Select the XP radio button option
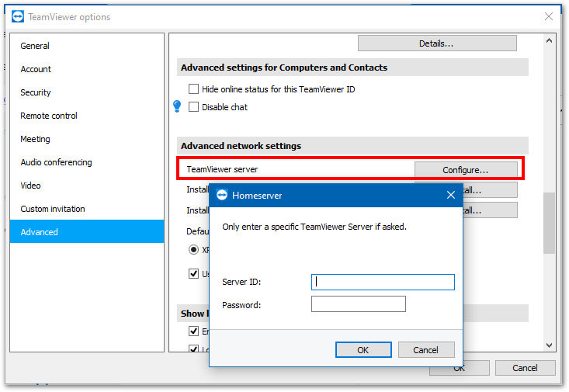The image size is (569, 392). (193, 250)
